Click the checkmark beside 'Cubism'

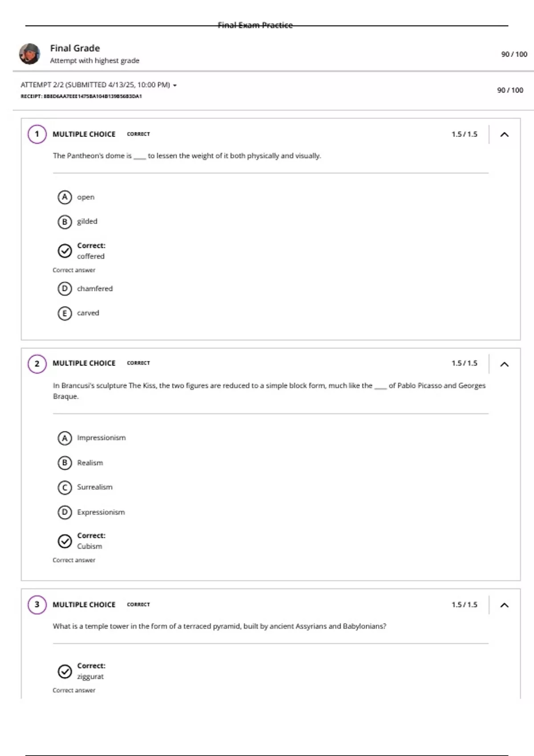(x=65, y=541)
